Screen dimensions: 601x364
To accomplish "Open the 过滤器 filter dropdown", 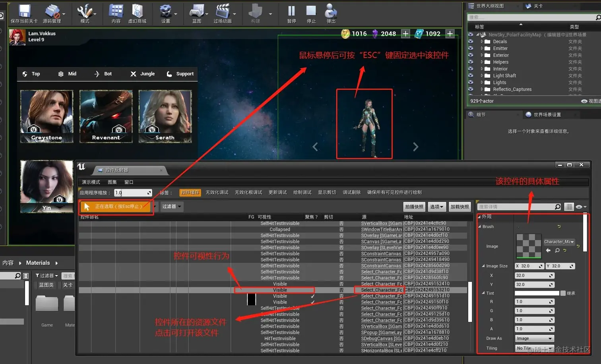I will click(x=171, y=206).
